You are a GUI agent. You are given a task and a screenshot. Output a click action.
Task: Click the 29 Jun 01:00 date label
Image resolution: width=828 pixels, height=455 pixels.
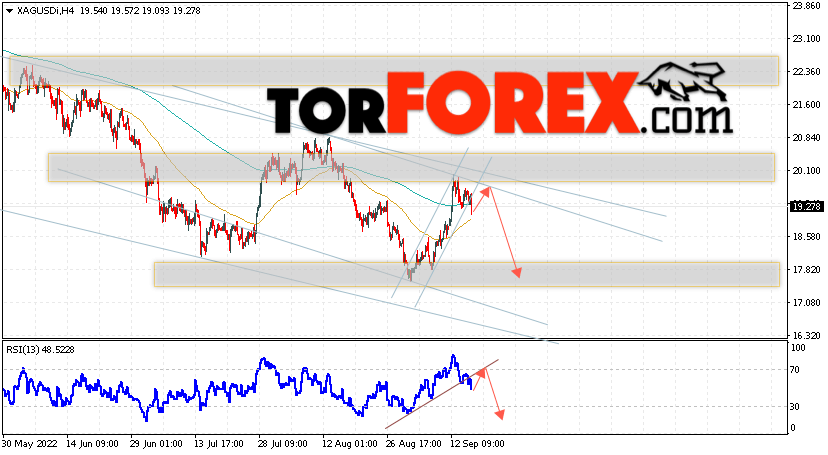(156, 444)
